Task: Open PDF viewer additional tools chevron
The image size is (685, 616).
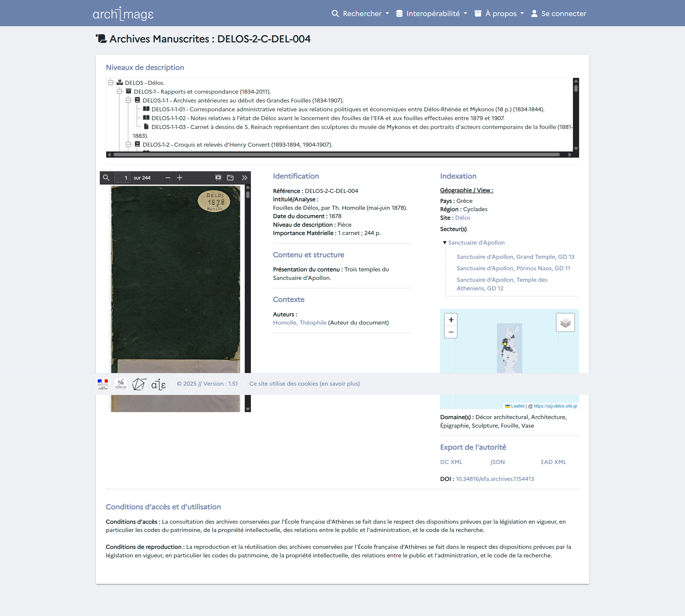Action: point(244,178)
